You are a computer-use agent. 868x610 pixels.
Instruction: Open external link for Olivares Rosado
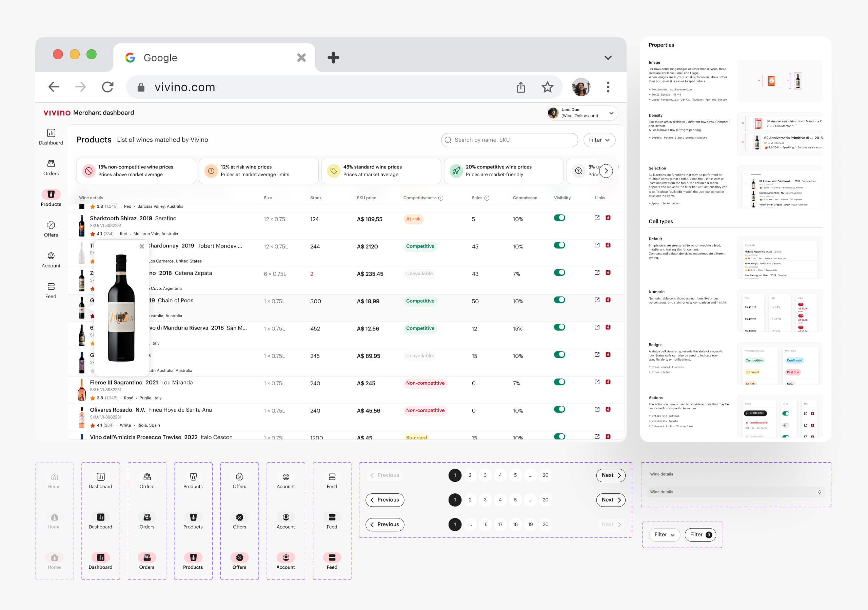pyautogui.click(x=597, y=409)
